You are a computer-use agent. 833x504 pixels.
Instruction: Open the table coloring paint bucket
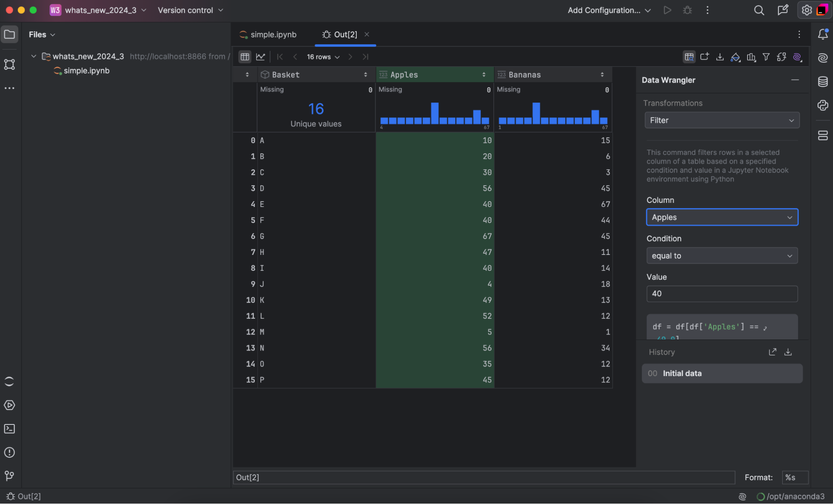(x=735, y=57)
